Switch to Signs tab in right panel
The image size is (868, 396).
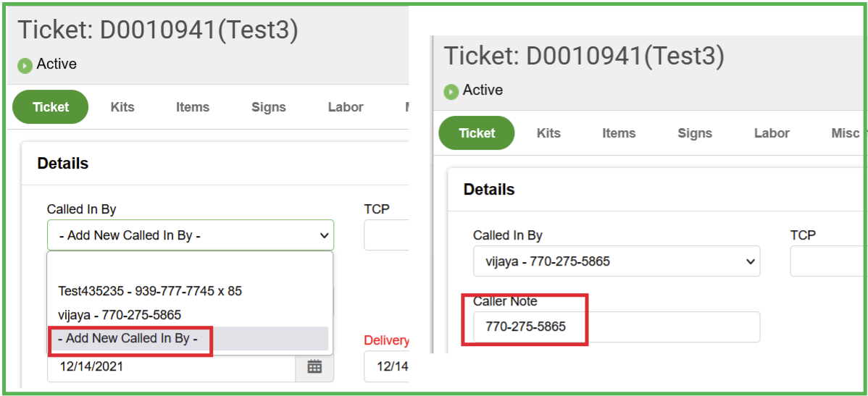(695, 133)
